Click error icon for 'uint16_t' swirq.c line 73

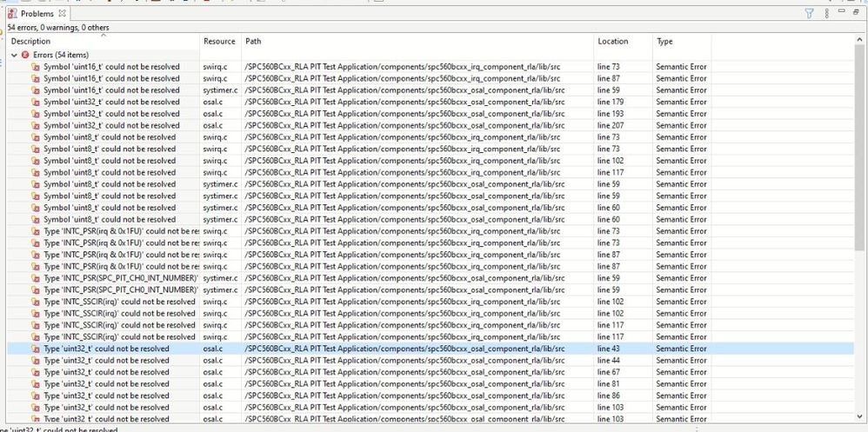coord(36,66)
